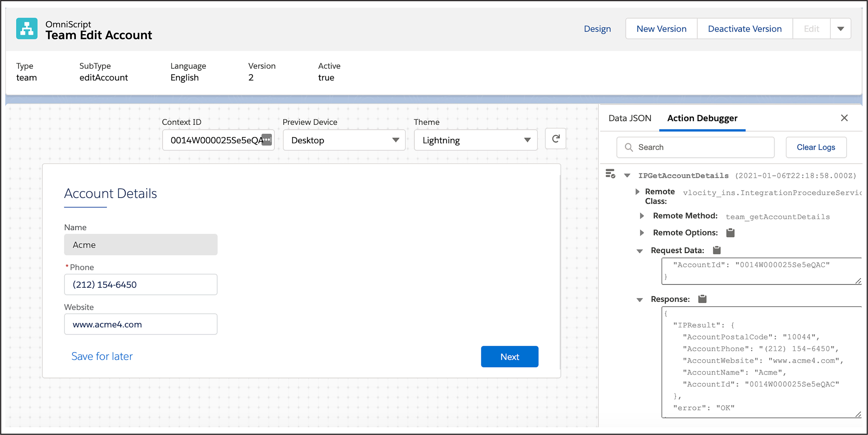868x435 pixels.
Task: Click into the Website input field
Action: pyautogui.click(x=141, y=324)
